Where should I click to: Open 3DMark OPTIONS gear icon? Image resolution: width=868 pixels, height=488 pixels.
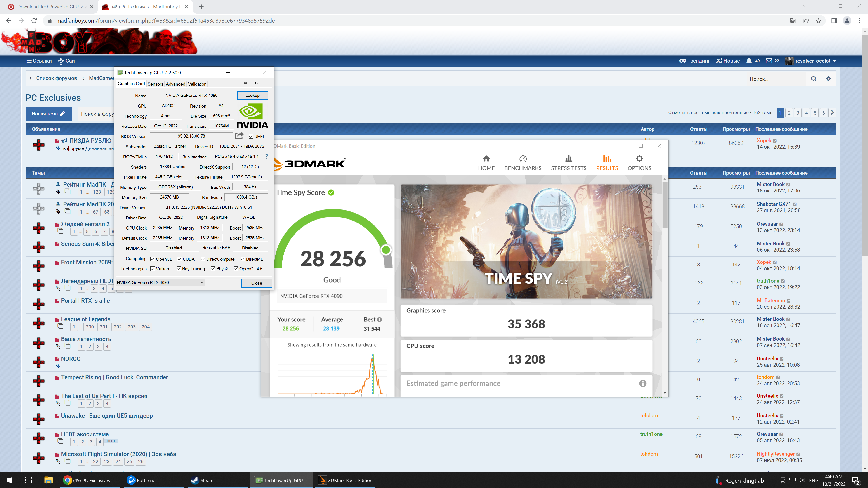pos(639,159)
